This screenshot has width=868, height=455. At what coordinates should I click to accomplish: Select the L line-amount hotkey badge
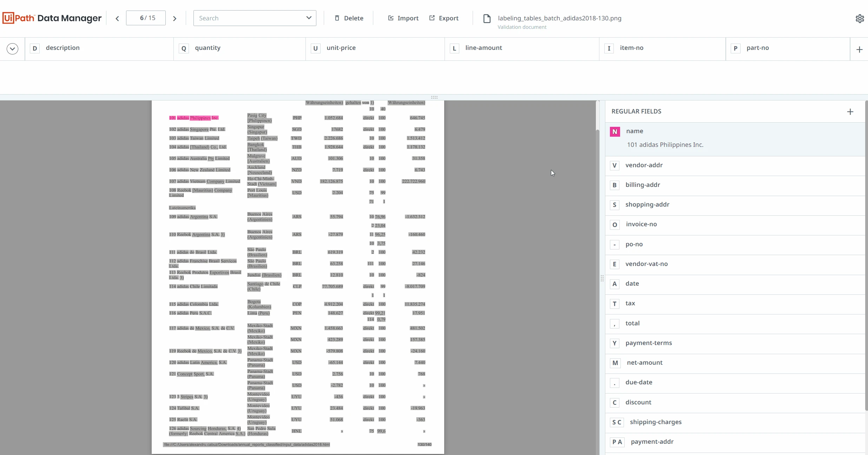[x=454, y=48]
